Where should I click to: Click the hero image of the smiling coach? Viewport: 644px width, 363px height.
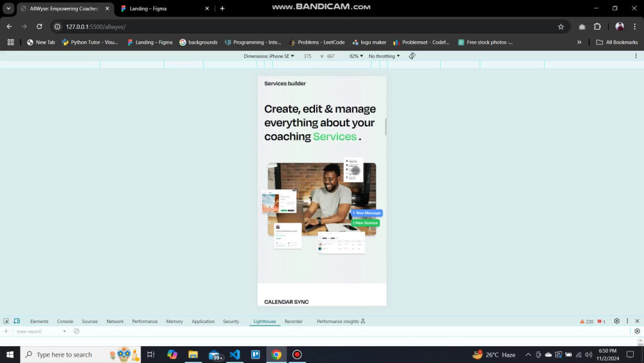coord(321,199)
